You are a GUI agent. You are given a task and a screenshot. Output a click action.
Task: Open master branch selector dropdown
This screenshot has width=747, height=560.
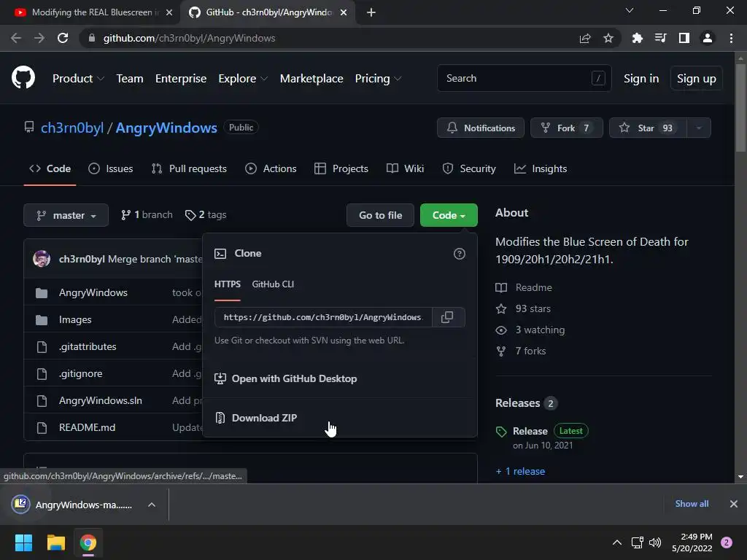(x=66, y=215)
